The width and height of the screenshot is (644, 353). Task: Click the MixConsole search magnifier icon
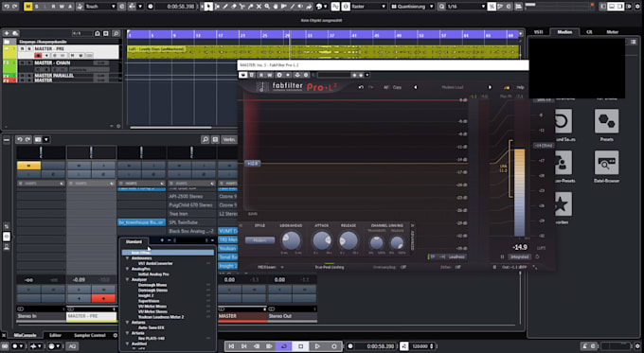(x=206, y=139)
